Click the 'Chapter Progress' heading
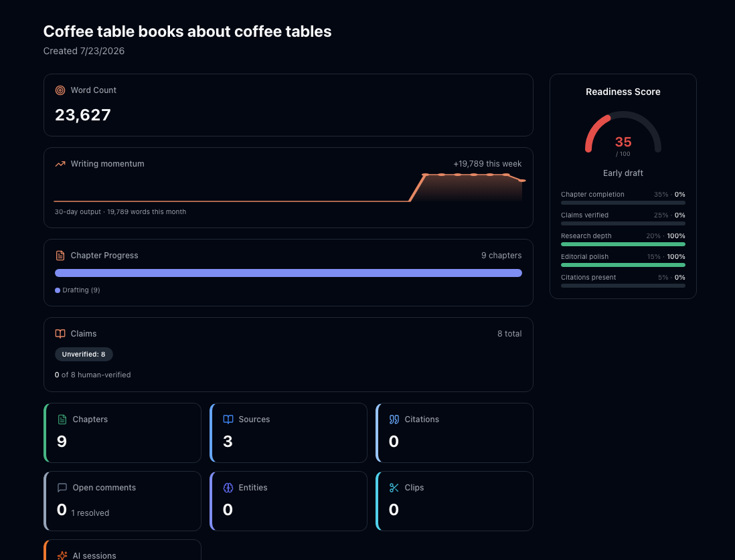735x560 pixels. tap(104, 256)
